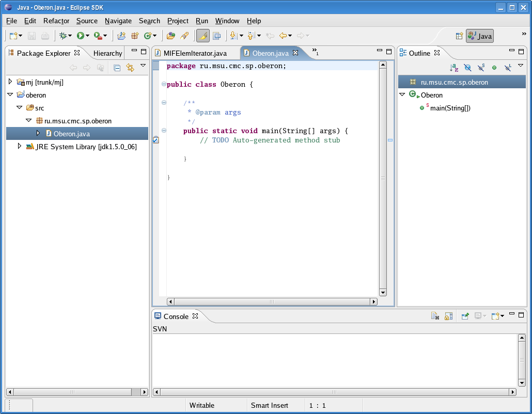Click the New Java Package icon
This screenshot has height=414, width=532.
click(135, 36)
